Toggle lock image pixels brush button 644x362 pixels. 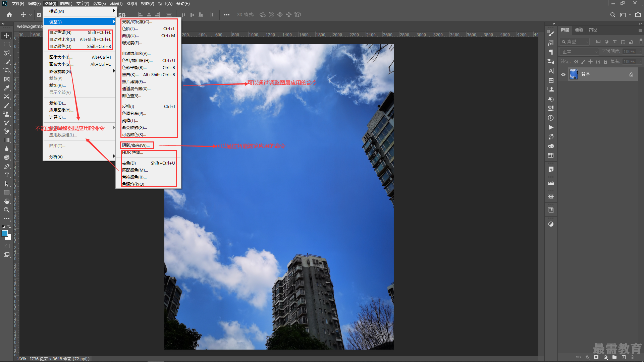coord(583,62)
